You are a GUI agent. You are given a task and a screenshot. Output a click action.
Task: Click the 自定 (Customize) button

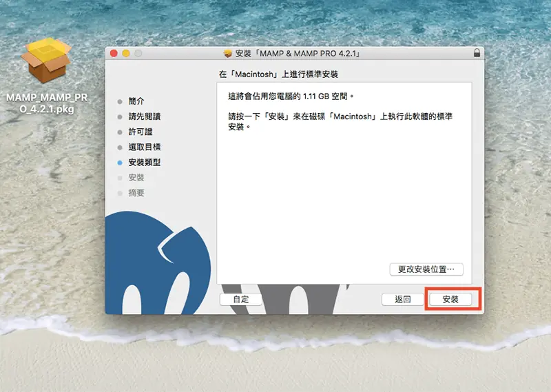(x=240, y=299)
